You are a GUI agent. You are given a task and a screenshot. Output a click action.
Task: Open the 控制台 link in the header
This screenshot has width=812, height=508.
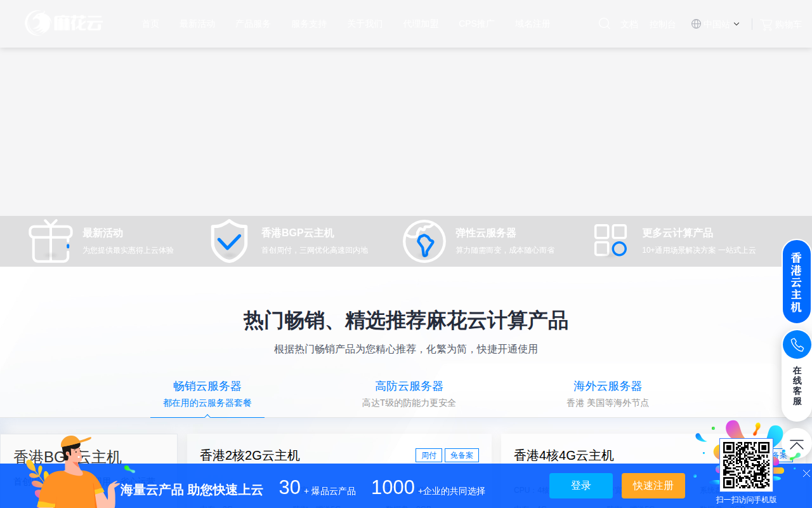point(662,25)
